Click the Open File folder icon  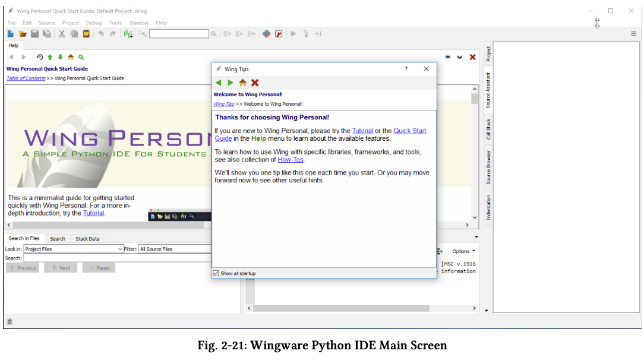tap(23, 34)
